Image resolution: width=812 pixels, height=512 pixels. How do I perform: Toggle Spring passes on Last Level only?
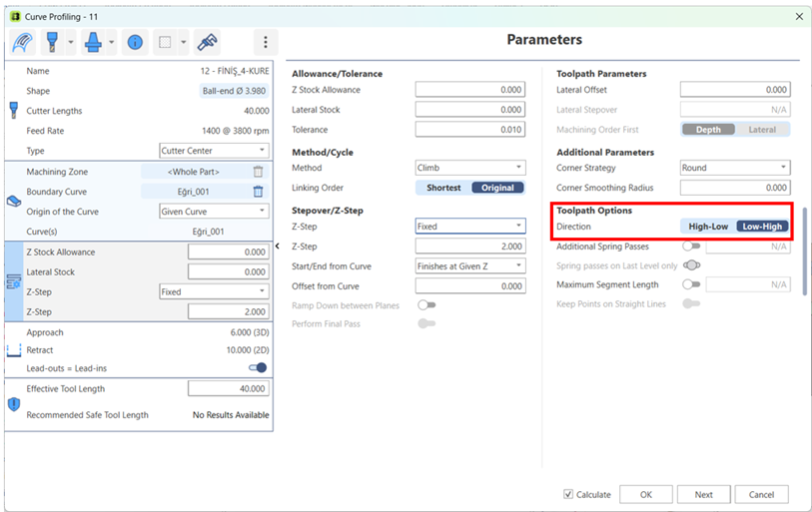(691, 265)
